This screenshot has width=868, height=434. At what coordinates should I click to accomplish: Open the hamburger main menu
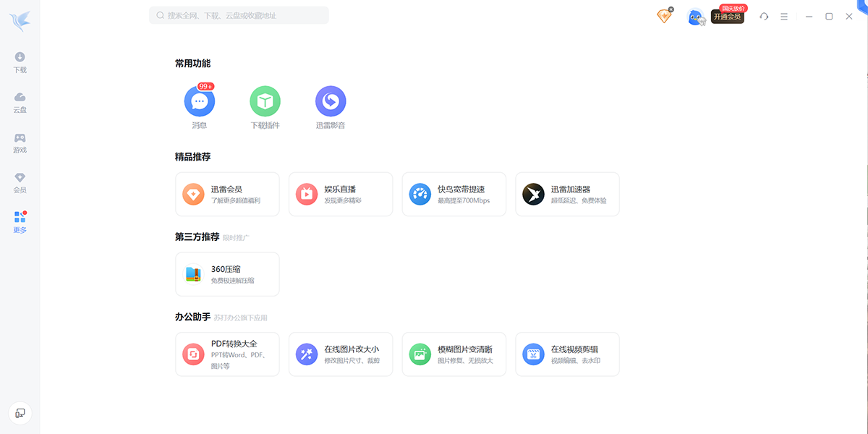784,17
